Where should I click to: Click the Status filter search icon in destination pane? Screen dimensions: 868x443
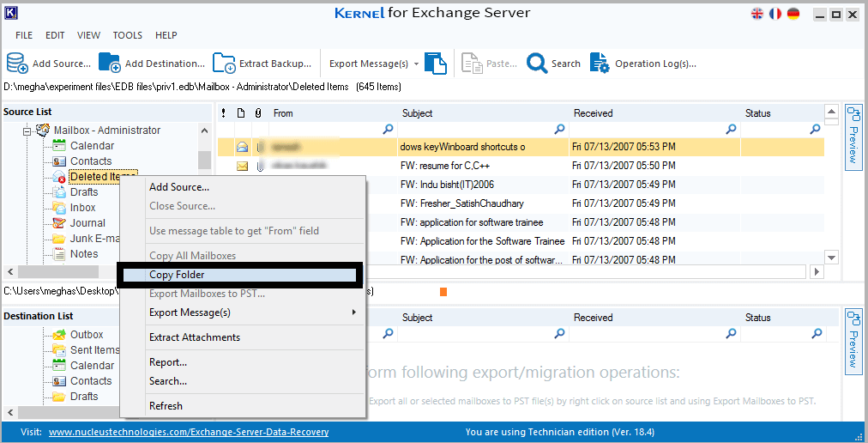click(817, 333)
